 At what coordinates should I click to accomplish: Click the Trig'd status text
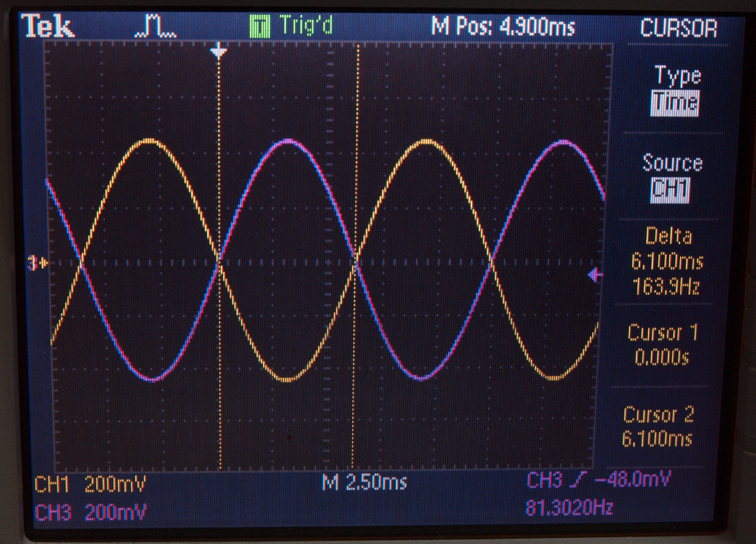coord(306,25)
